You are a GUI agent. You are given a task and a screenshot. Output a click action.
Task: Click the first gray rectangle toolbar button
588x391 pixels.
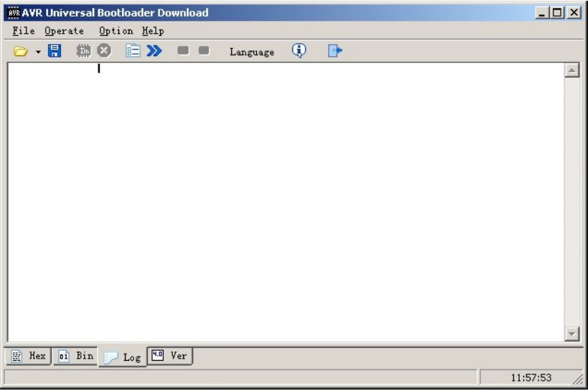pos(183,51)
